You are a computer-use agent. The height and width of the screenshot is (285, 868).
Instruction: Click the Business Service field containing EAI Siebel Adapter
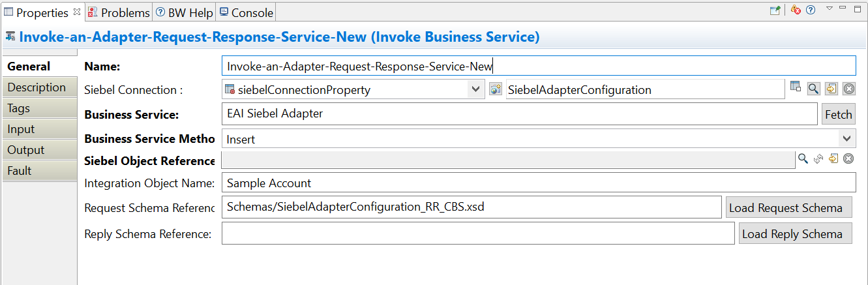pos(519,113)
